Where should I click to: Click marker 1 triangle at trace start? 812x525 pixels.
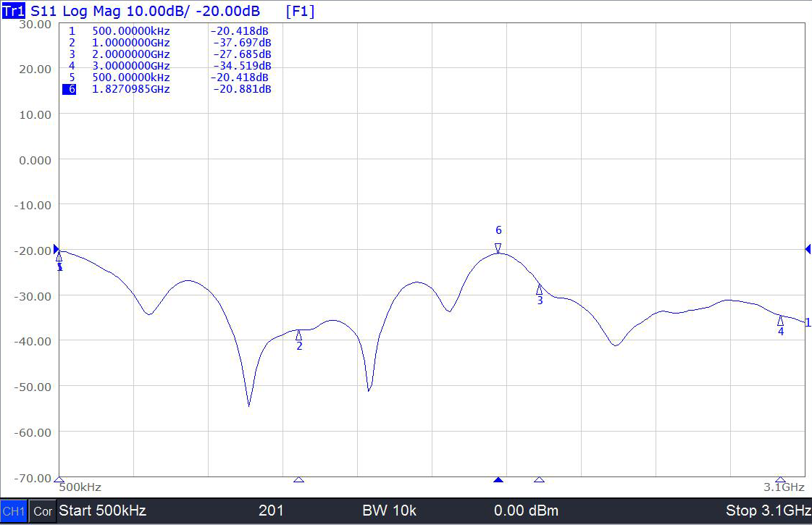[x=59, y=256]
